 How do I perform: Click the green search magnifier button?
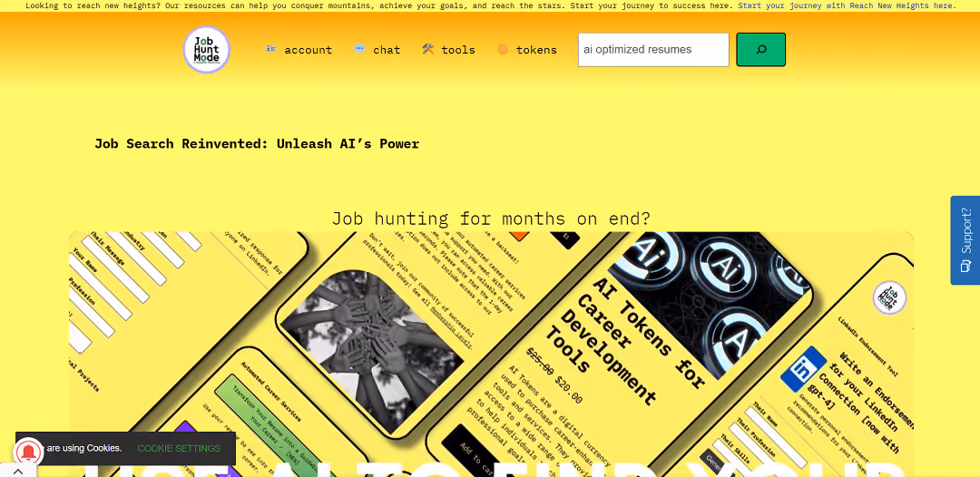pyautogui.click(x=760, y=49)
